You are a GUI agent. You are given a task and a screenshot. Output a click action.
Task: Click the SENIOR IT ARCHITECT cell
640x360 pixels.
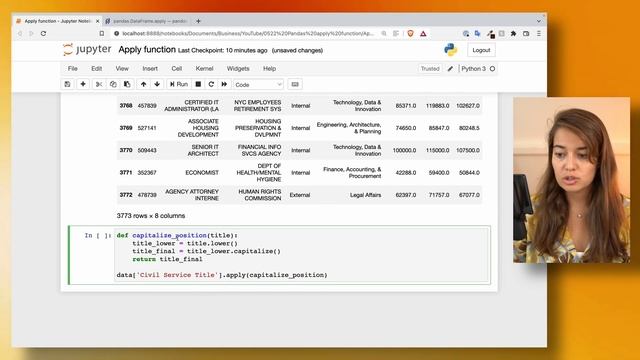point(203,150)
